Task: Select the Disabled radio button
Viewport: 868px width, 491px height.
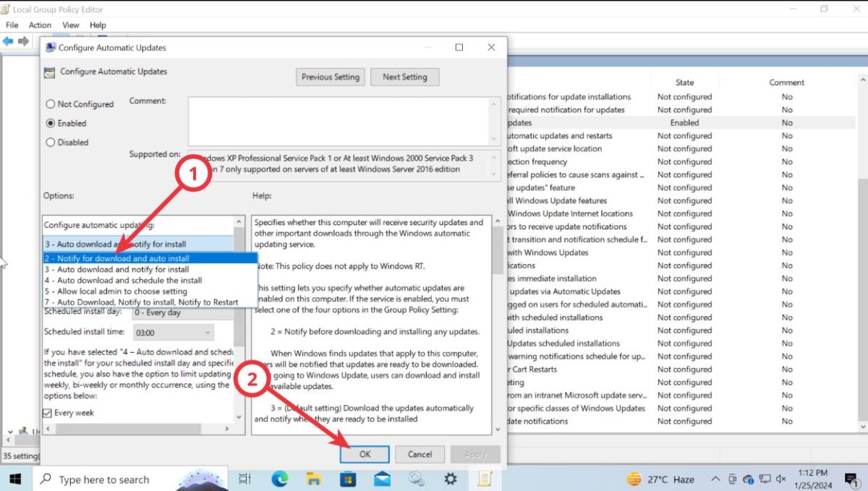Action: (x=51, y=142)
